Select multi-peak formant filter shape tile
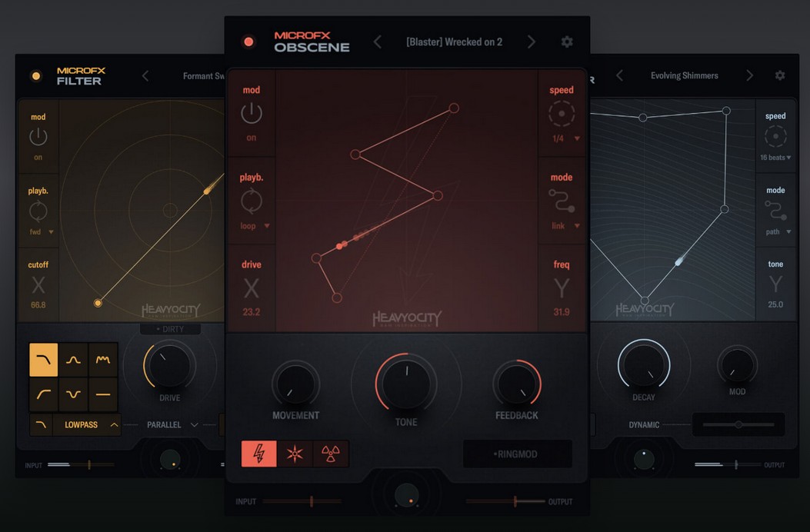This screenshot has height=532, width=810. [x=103, y=360]
